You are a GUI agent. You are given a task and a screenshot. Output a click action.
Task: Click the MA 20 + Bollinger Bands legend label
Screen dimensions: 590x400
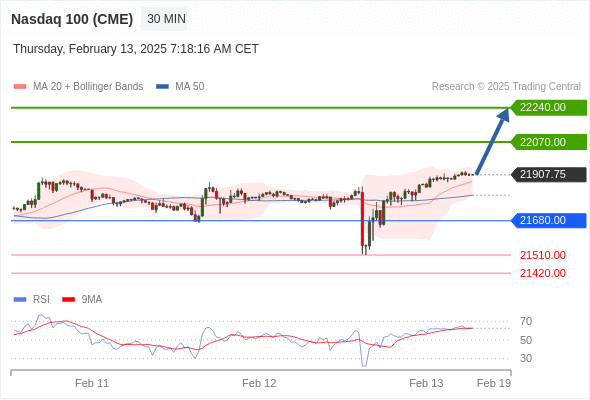tap(88, 87)
